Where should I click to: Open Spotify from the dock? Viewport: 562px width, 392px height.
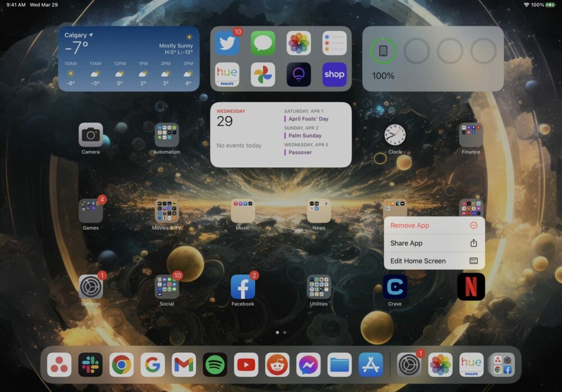(x=215, y=364)
